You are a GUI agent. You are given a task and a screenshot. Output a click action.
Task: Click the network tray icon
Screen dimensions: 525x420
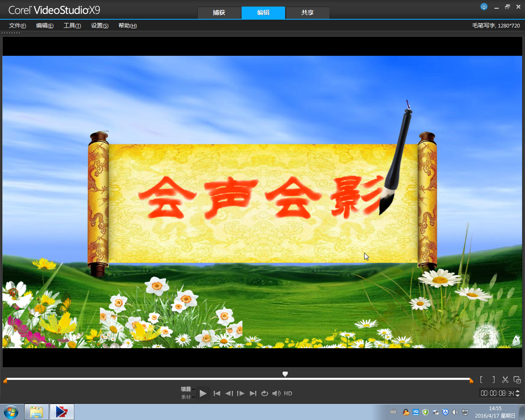tap(465, 412)
